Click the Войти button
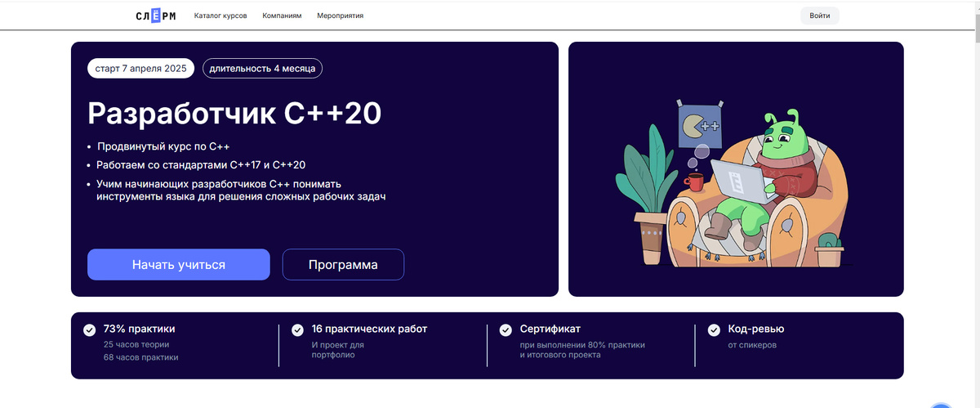 coord(820,16)
